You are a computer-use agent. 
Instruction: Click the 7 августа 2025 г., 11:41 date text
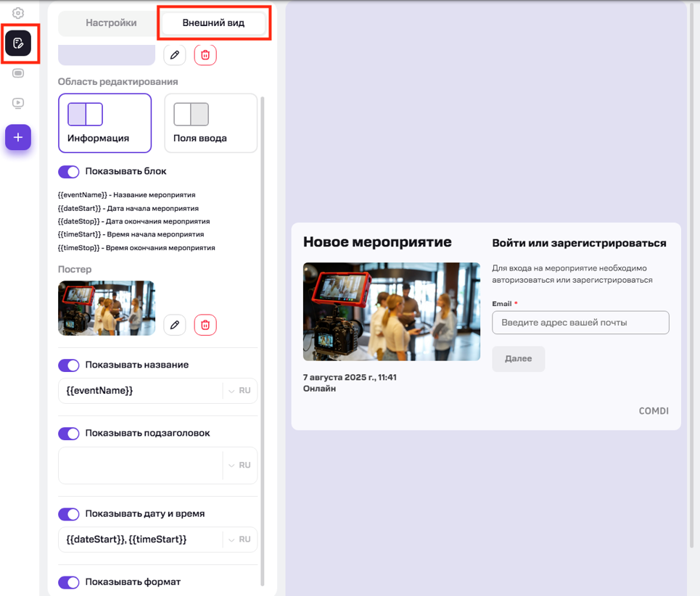click(x=350, y=378)
